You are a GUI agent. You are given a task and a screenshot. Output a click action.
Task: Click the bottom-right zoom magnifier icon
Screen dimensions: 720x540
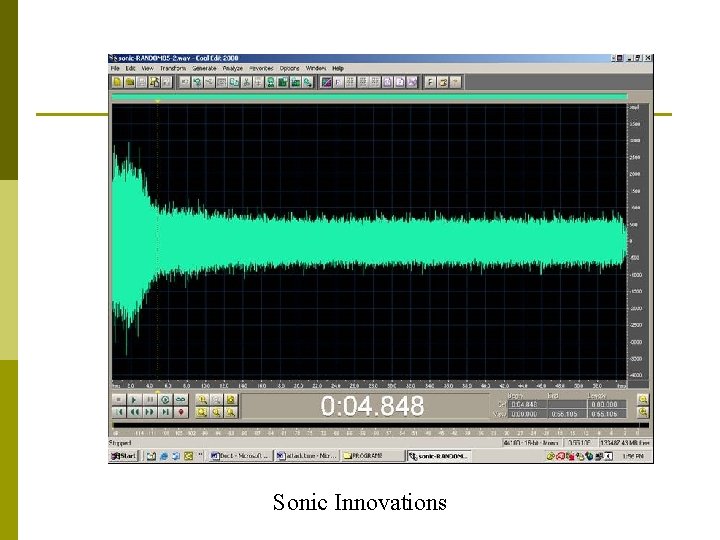click(x=231, y=412)
